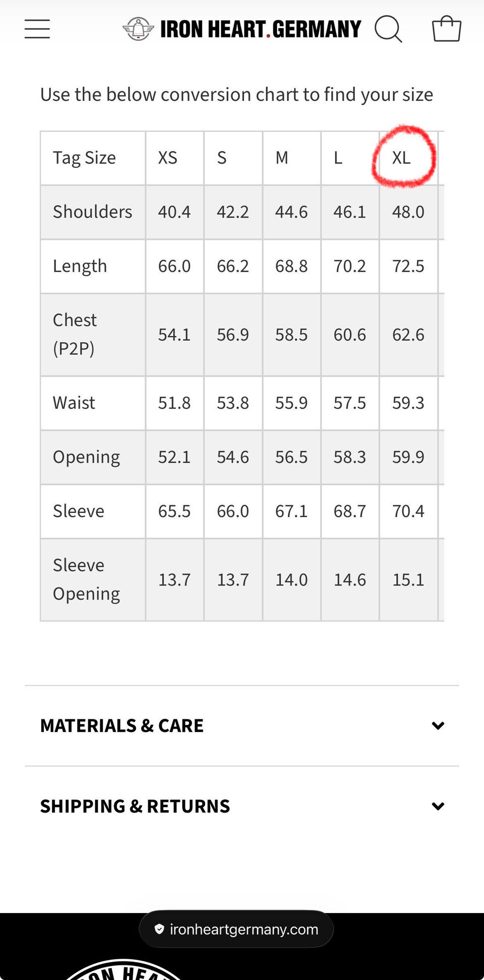Tap the ironheartgermany.com address pill

(x=236, y=929)
